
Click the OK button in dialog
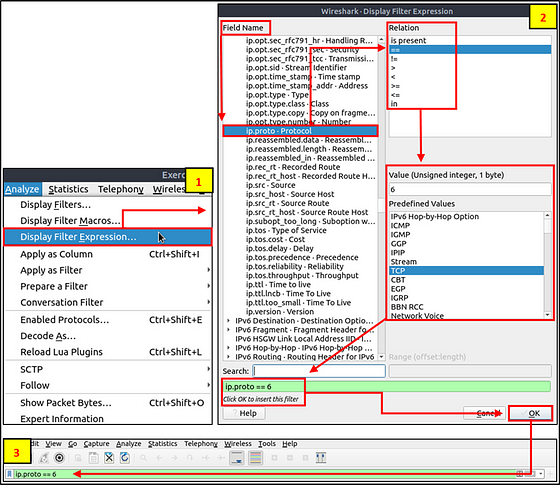point(530,413)
